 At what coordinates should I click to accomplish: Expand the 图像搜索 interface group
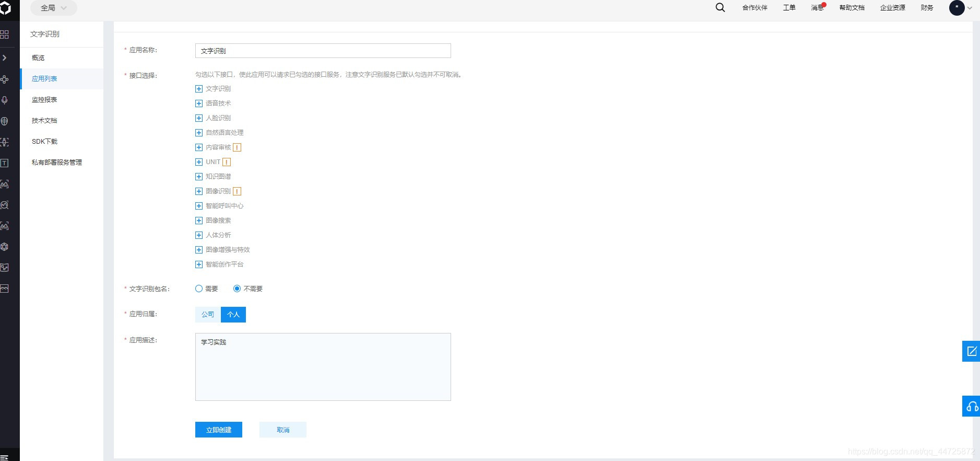tap(198, 221)
